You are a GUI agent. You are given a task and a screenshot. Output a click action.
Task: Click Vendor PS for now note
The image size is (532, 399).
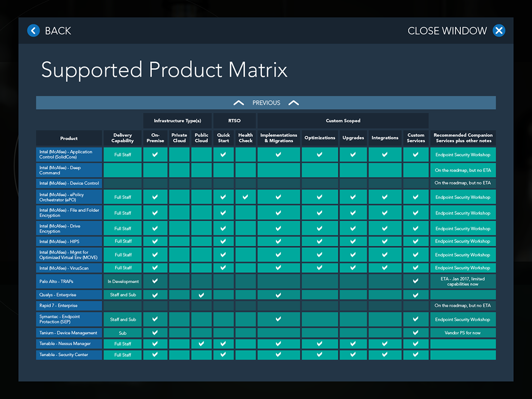pyautogui.click(x=463, y=333)
